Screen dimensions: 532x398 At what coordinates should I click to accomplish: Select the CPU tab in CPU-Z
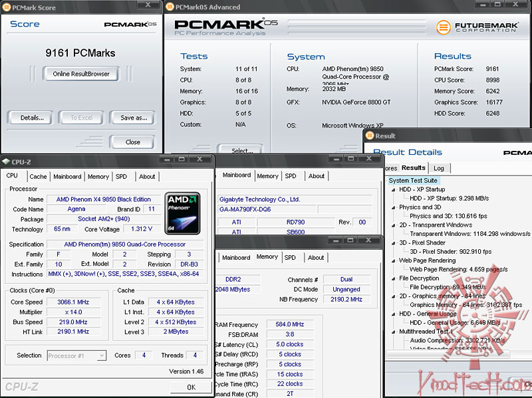coord(12,175)
